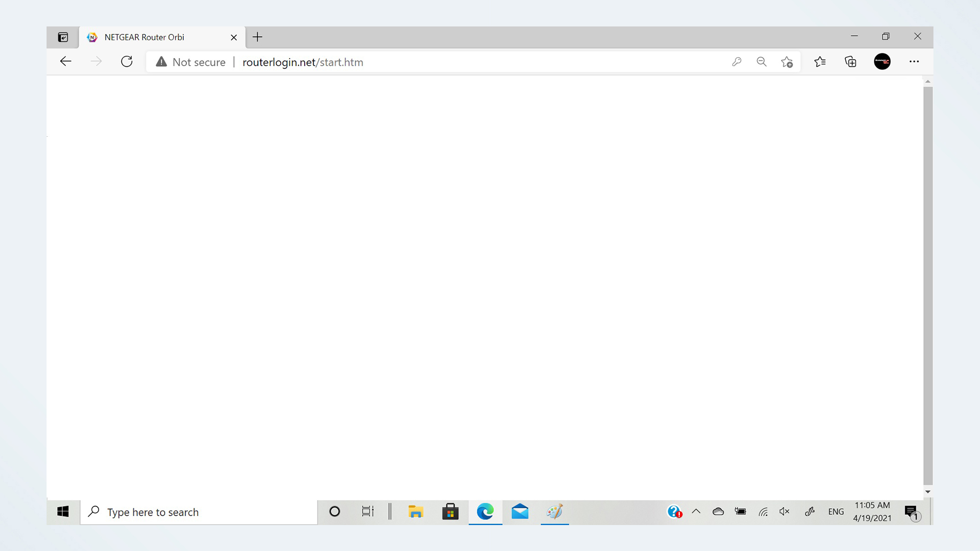
Task: Open a new browser tab
Action: pyautogui.click(x=257, y=37)
